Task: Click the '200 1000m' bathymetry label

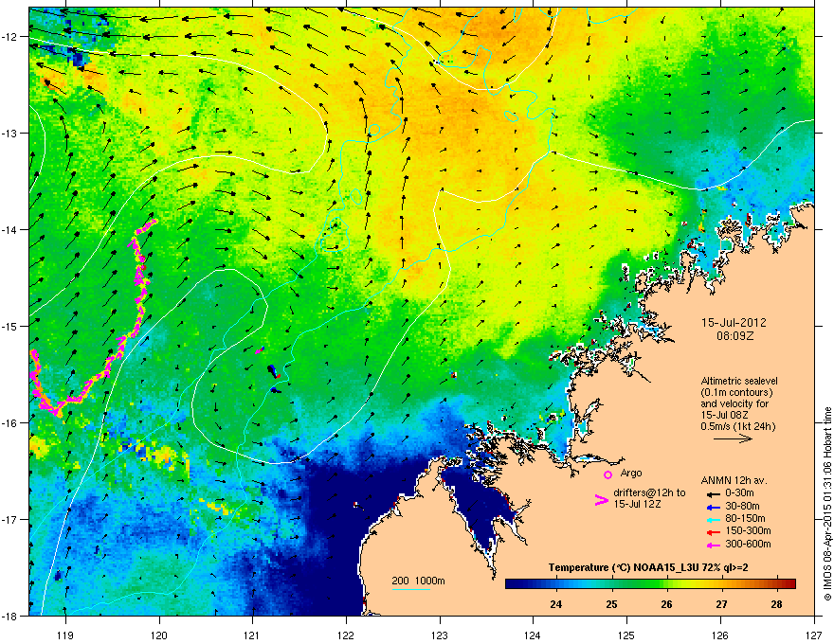Action: 418,581
